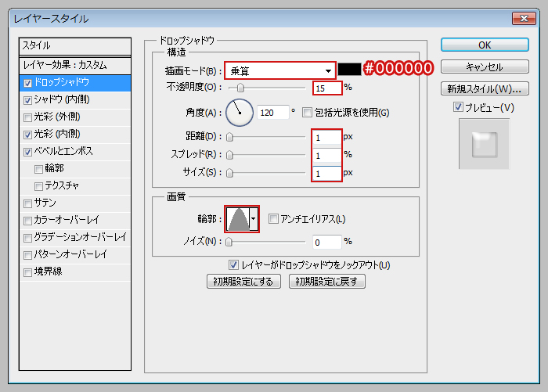Toggle the 光彩 (内側) checkbox
548x392 pixels.
point(28,135)
